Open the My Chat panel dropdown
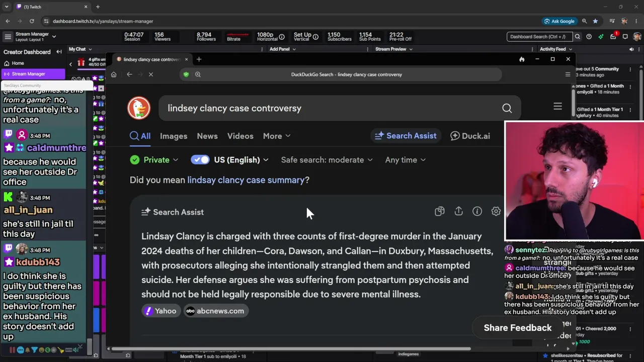644x362 pixels. pos(80,49)
